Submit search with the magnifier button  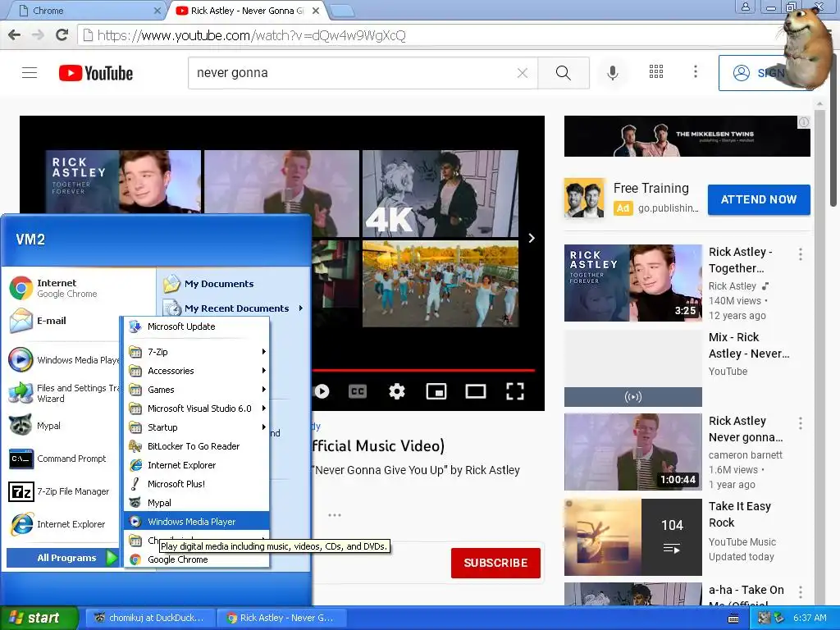tap(563, 73)
